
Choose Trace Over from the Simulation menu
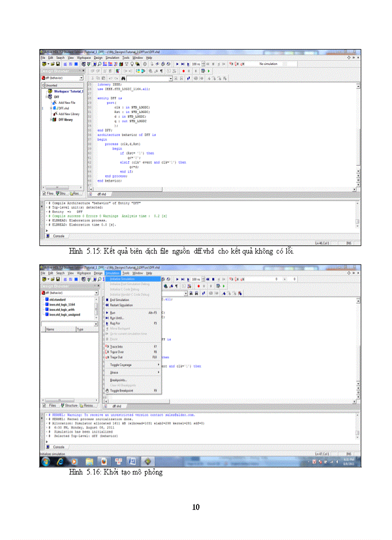[117, 352]
